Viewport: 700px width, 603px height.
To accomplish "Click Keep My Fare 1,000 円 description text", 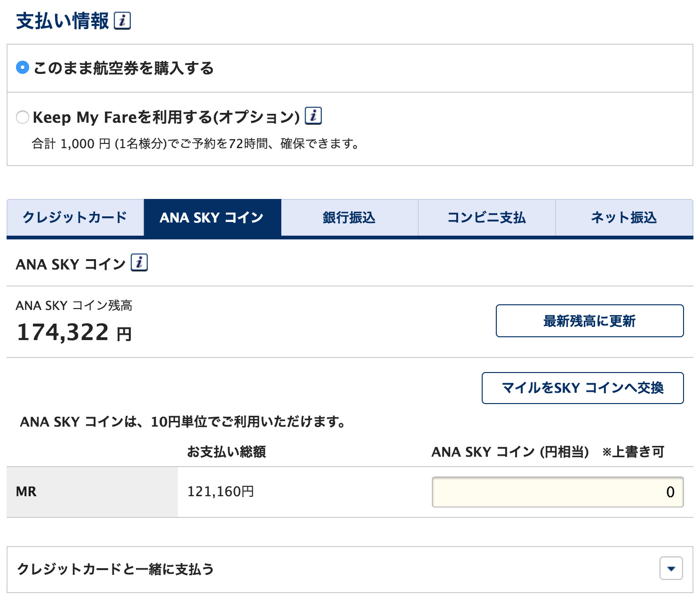I will point(195,144).
